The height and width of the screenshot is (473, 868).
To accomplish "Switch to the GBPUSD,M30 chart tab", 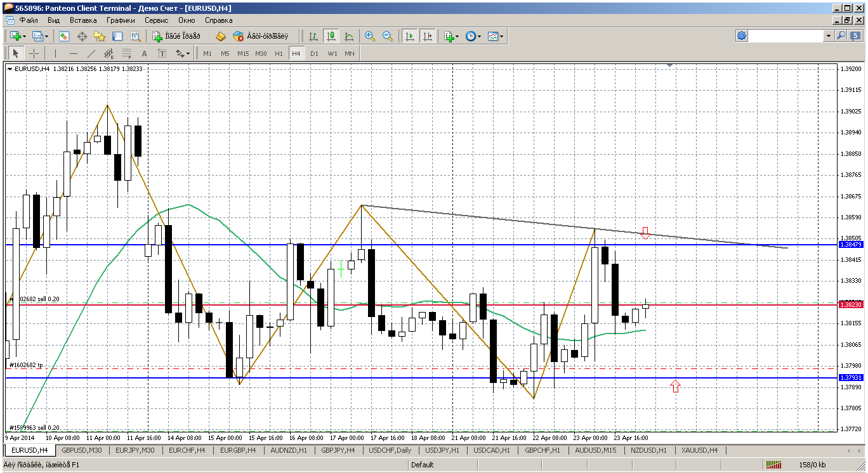I will click(82, 450).
